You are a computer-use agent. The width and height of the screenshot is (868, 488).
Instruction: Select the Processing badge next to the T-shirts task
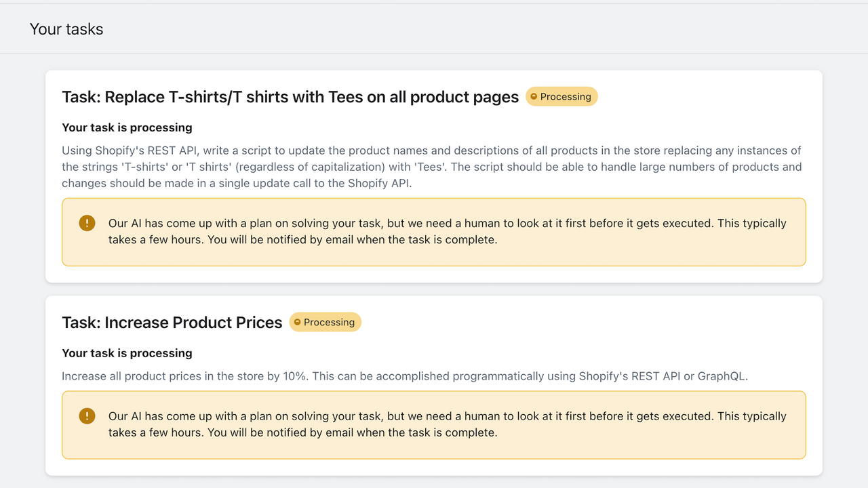click(561, 96)
